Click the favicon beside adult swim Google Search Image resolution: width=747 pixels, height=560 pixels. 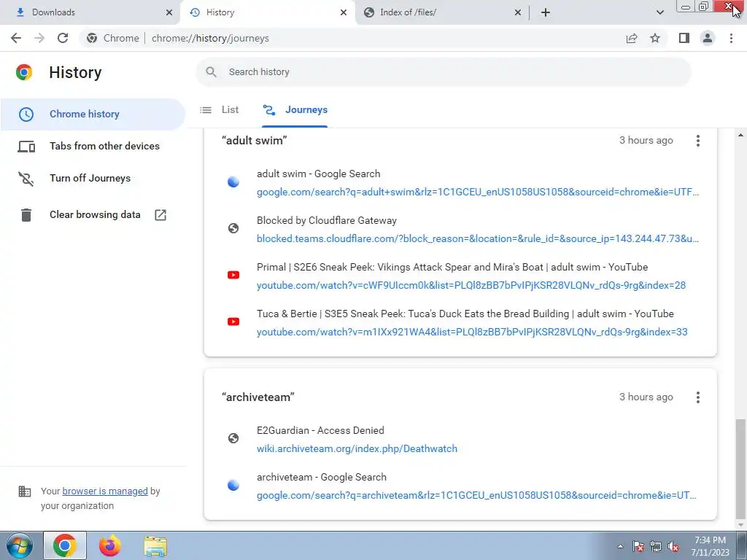233,182
